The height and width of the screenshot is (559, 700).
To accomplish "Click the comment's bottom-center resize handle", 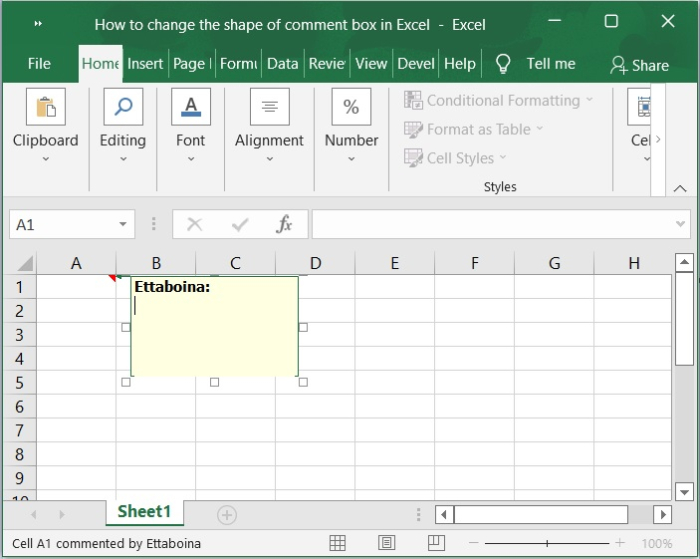I will 214,382.
